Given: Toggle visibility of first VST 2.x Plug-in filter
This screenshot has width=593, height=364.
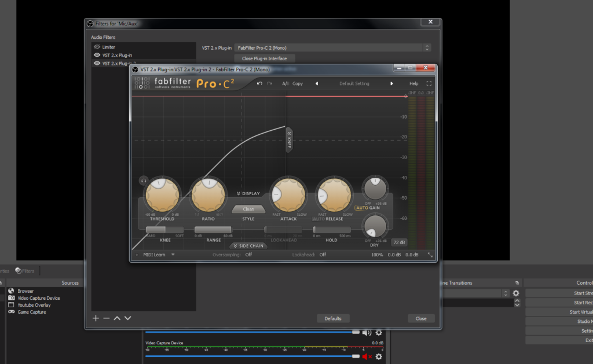Looking at the screenshot, I should point(97,55).
